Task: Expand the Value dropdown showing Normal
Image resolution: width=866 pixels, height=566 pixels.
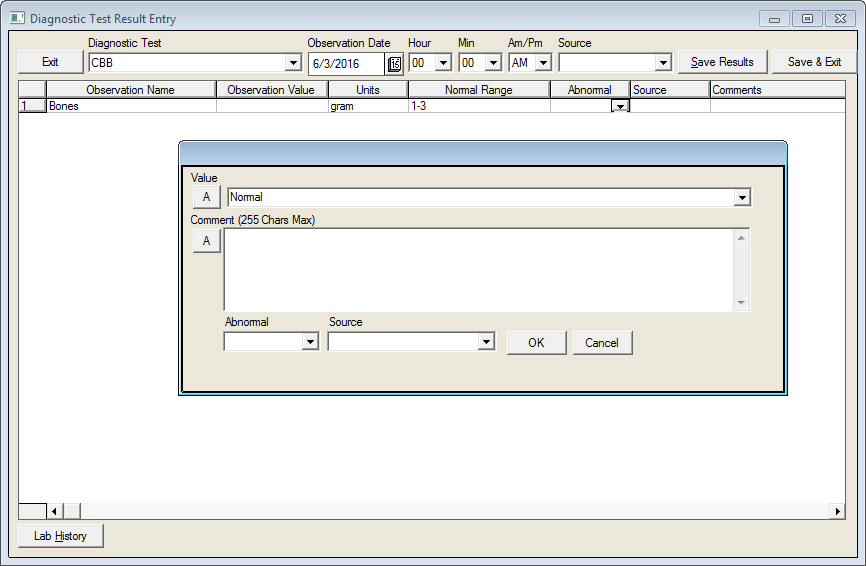Action: click(742, 198)
